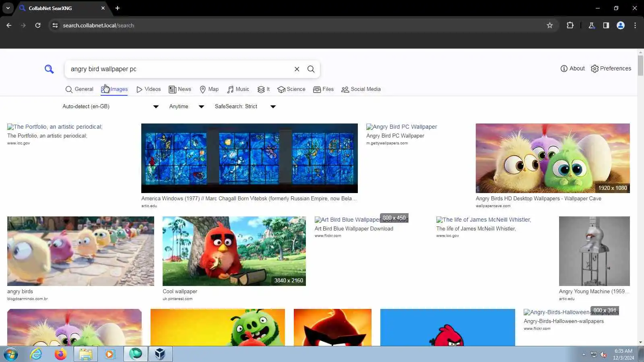Show hidden system tray icons
The image size is (644, 362).
584,355
